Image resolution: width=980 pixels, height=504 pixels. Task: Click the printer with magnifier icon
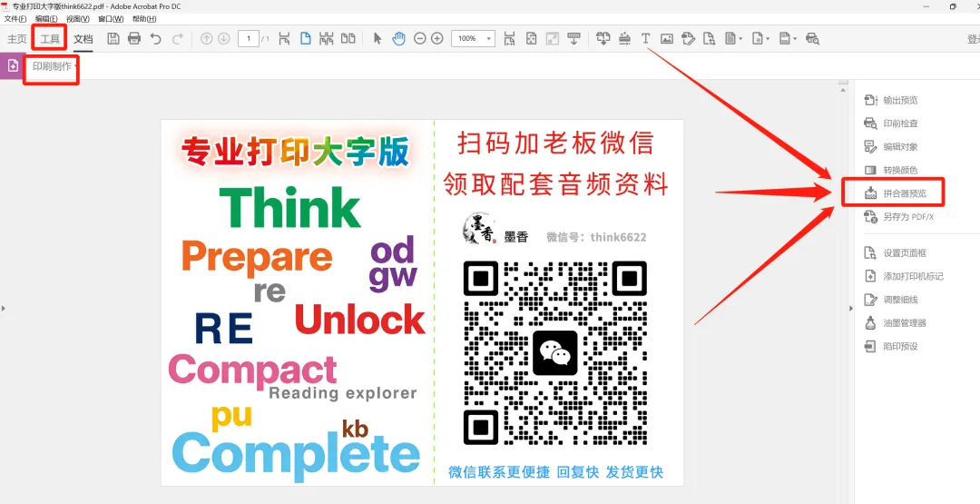(x=812, y=39)
